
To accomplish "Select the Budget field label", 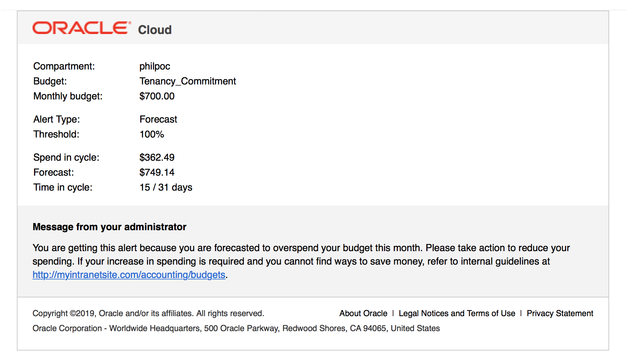I will pyautogui.click(x=49, y=81).
